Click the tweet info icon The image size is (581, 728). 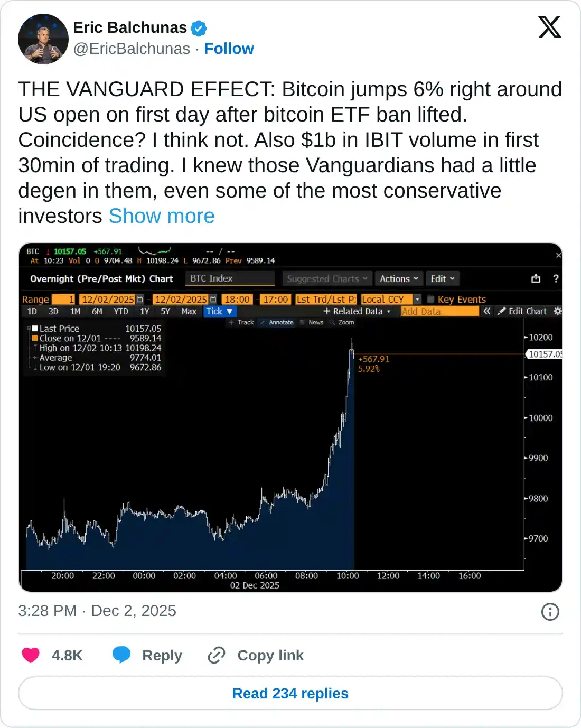tap(550, 612)
